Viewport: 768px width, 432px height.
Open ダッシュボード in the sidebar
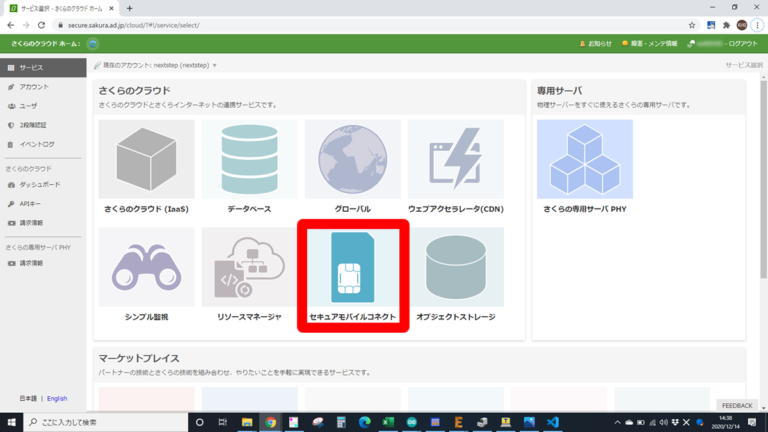[43, 185]
